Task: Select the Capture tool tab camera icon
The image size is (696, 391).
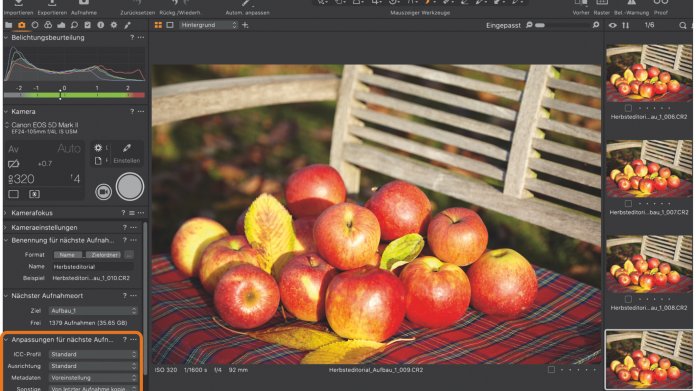Action: [x=21, y=25]
